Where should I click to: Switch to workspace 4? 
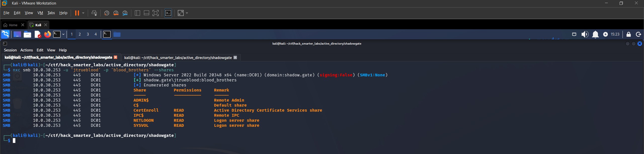96,34
